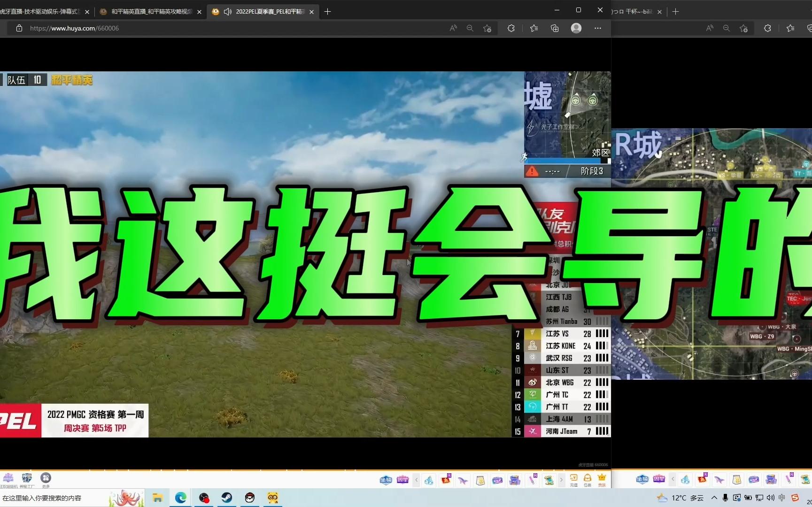
Task: Toggle the 中 input method indicator
Action: tap(782, 498)
